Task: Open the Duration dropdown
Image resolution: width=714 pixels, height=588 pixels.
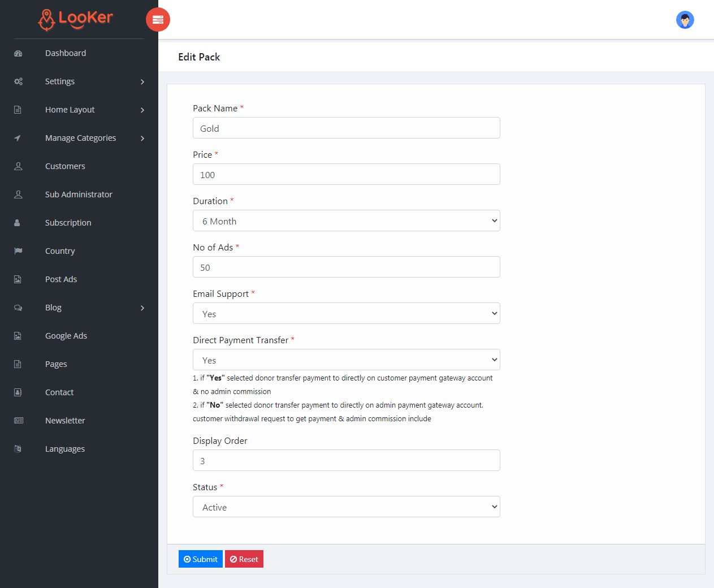Action: click(x=347, y=220)
